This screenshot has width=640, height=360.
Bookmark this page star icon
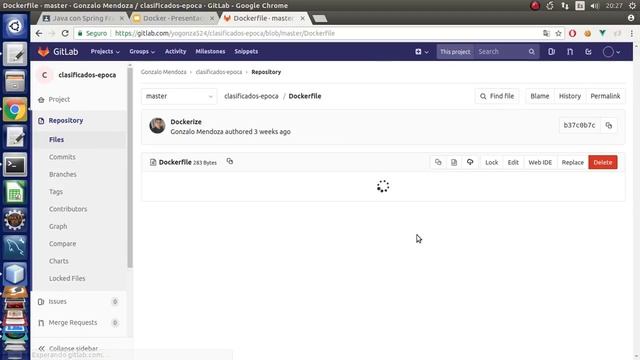click(x=558, y=33)
